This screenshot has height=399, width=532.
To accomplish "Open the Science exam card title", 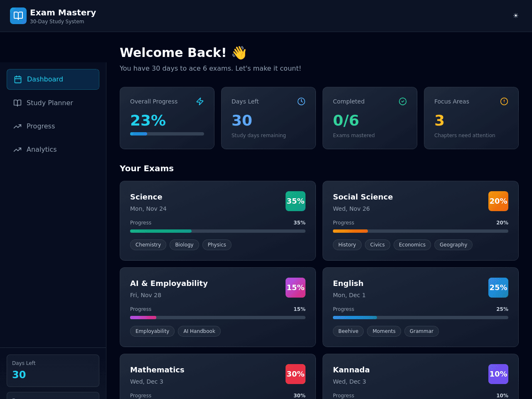I will [146, 197].
